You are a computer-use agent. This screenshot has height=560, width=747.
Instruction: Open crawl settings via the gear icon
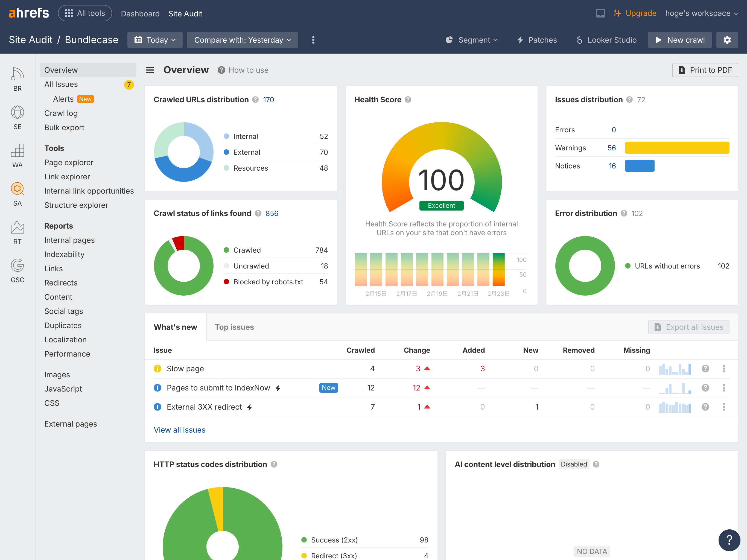tap(727, 40)
